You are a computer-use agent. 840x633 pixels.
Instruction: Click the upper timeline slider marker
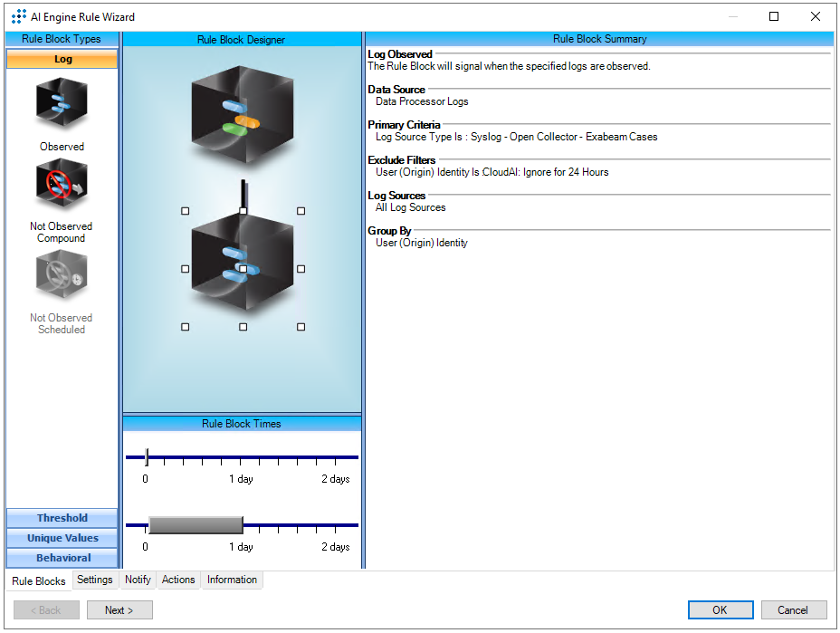(147, 457)
